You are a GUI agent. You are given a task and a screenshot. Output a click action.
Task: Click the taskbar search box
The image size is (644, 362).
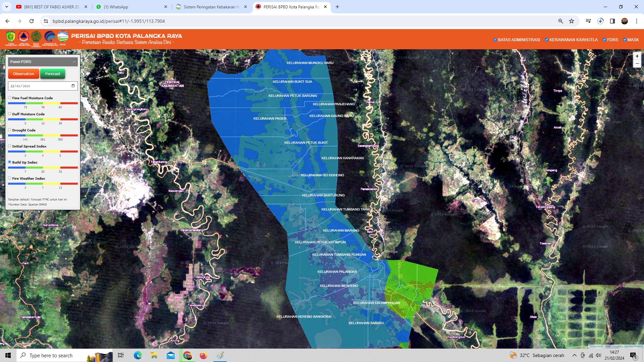(x=64, y=355)
